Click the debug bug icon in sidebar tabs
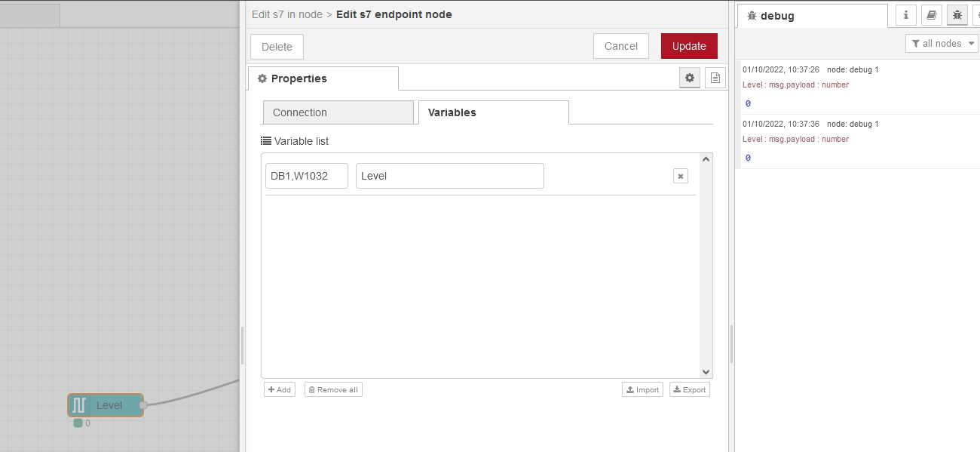The width and height of the screenshot is (980, 452). [957, 15]
